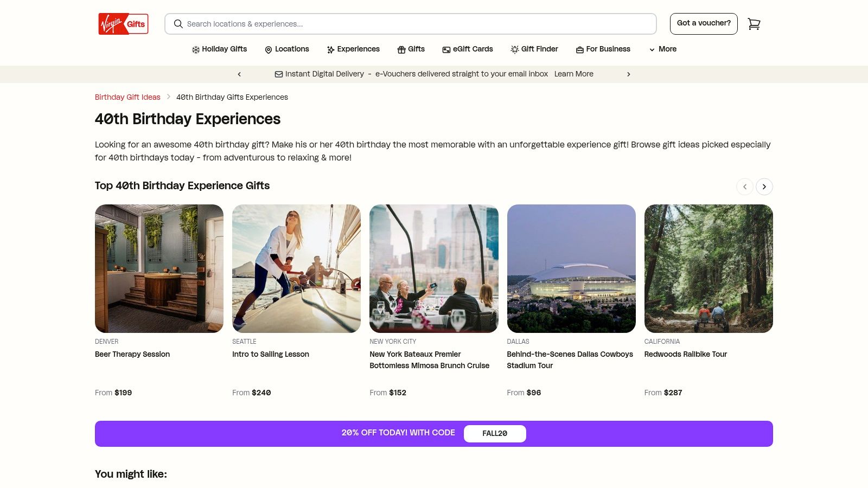Show previous announcement banner message
Image resolution: width=868 pixels, height=488 pixels.
tap(239, 74)
